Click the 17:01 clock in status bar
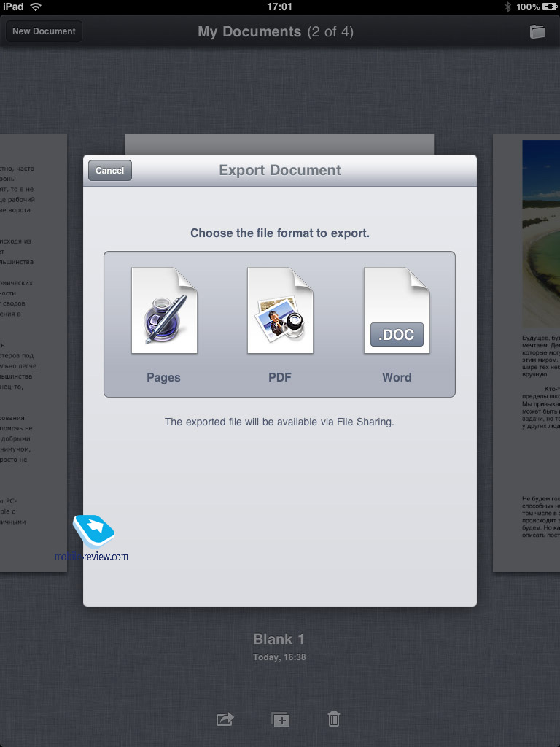560x747 pixels. tap(279, 7)
